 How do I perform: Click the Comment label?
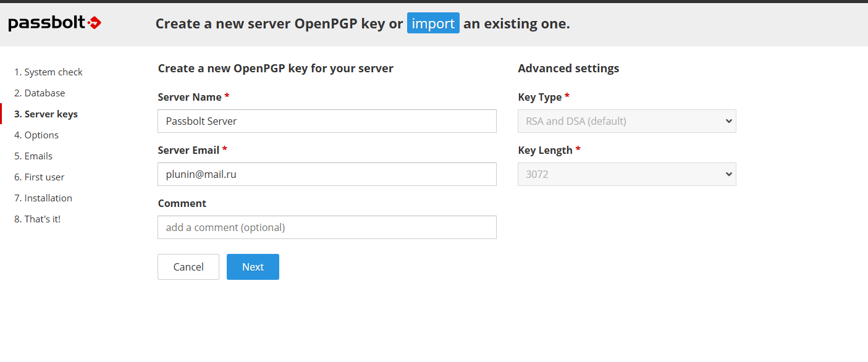pos(182,203)
